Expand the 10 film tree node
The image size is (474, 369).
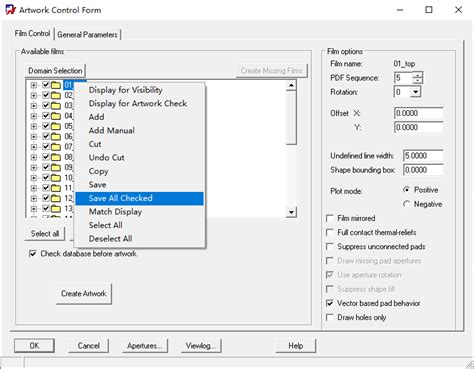[34, 178]
